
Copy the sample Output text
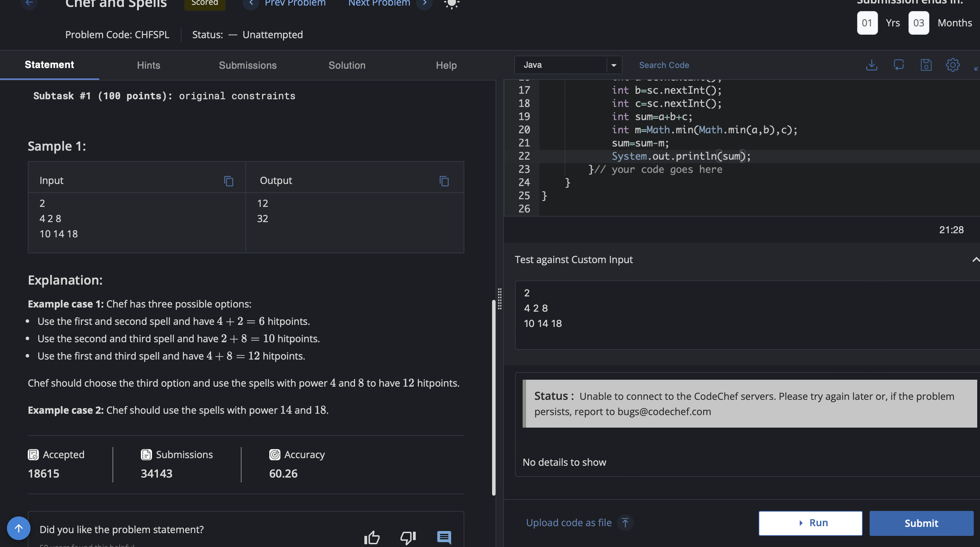(x=444, y=181)
